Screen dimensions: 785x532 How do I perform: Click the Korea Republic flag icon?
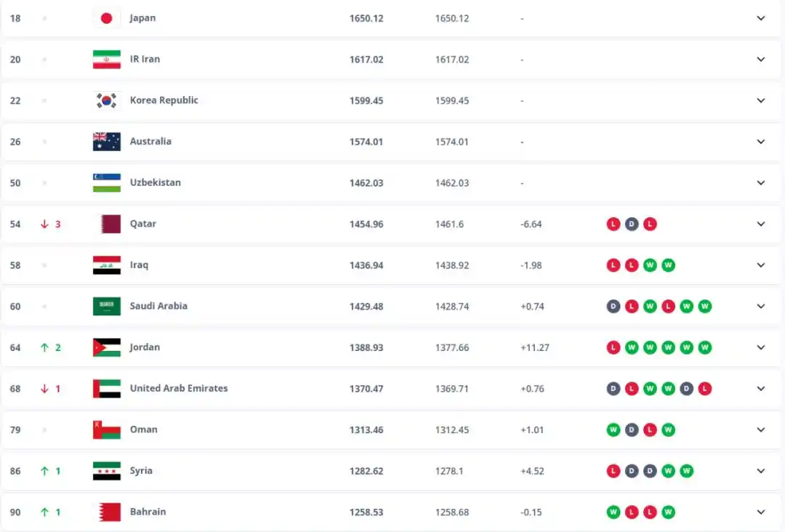(x=107, y=100)
